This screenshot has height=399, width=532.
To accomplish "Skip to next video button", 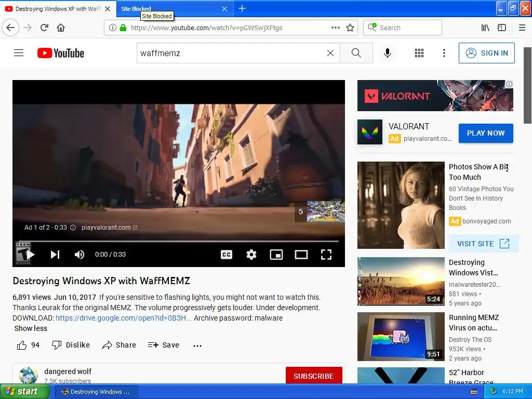I will 55,255.
